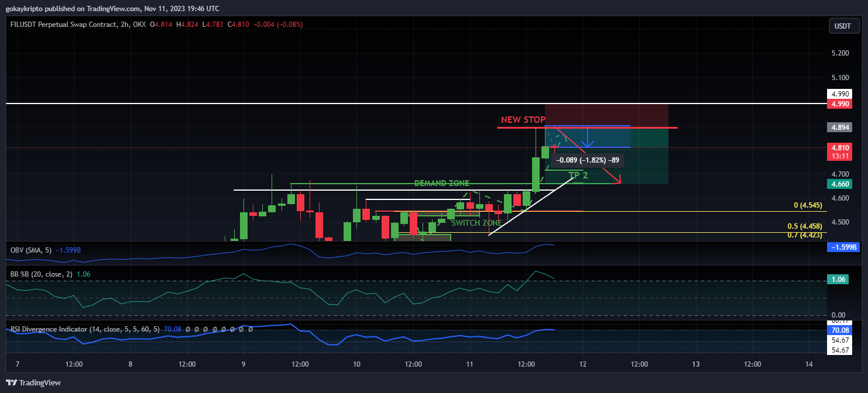This screenshot has height=393, width=868.
Task: Click date 7 on the time axis
Action: coord(18,364)
